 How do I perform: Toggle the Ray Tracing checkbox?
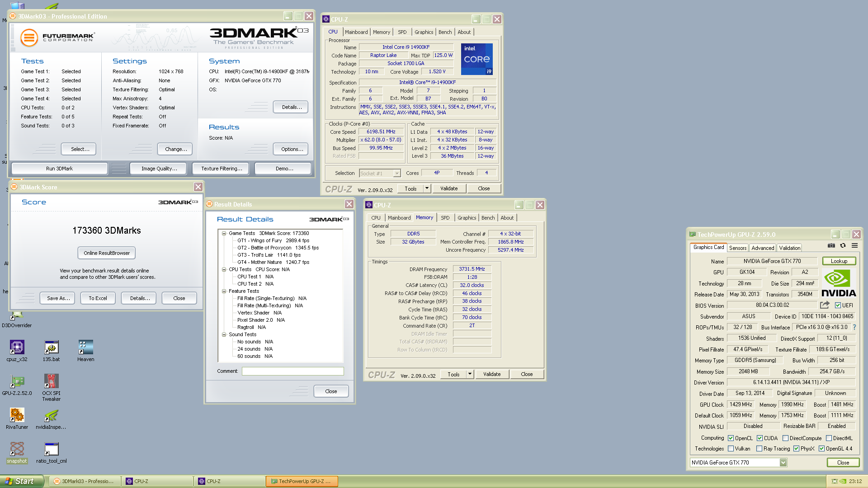click(759, 449)
